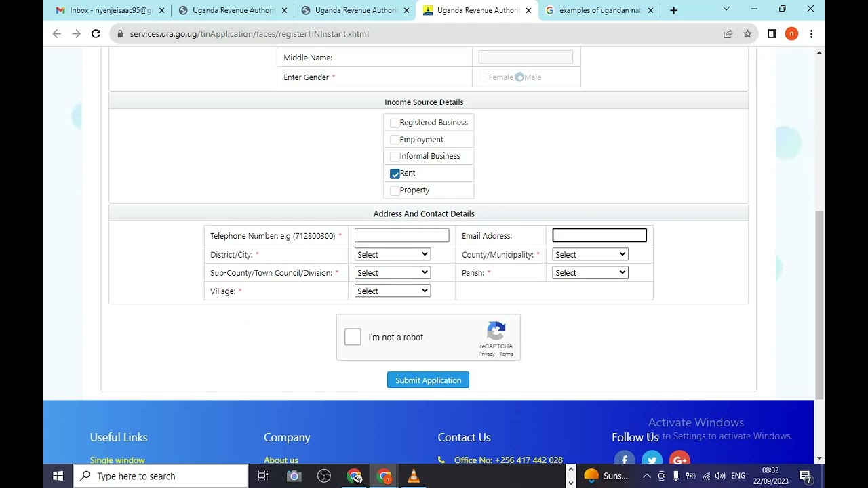View site information lock icon
Viewport: 868px width, 488px height.
pos(120,33)
